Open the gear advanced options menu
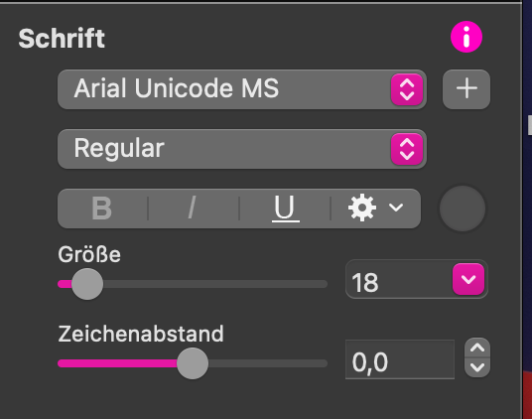Screen dimensions: 532x419 (x=362, y=208)
